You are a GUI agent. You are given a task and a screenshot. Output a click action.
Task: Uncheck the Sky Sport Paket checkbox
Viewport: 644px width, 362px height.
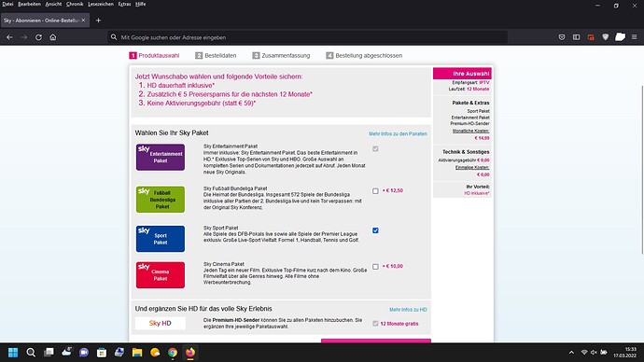(375, 230)
